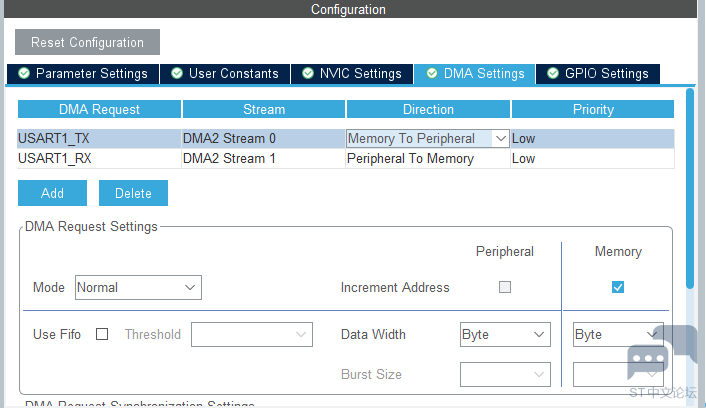Open the Fifo Threshold dropdown
Image resolution: width=706 pixels, height=408 pixels.
252,334
